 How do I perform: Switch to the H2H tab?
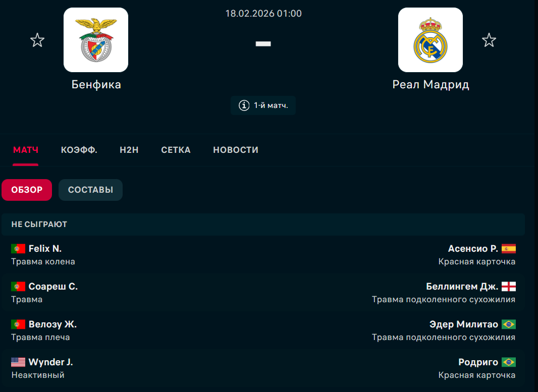tap(129, 150)
